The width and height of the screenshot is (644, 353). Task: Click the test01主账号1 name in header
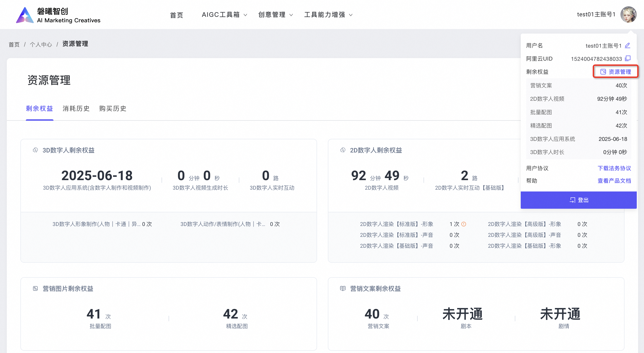pos(596,15)
